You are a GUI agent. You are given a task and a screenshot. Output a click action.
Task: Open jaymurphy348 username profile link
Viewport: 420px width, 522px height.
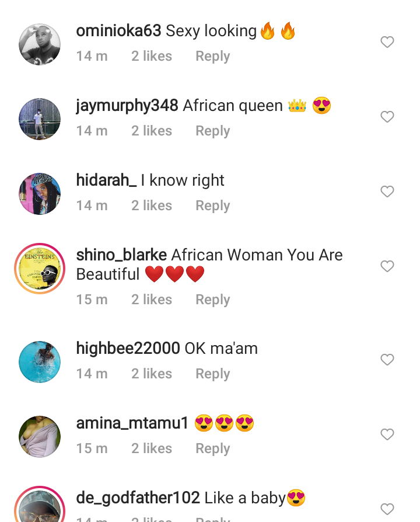click(x=127, y=106)
